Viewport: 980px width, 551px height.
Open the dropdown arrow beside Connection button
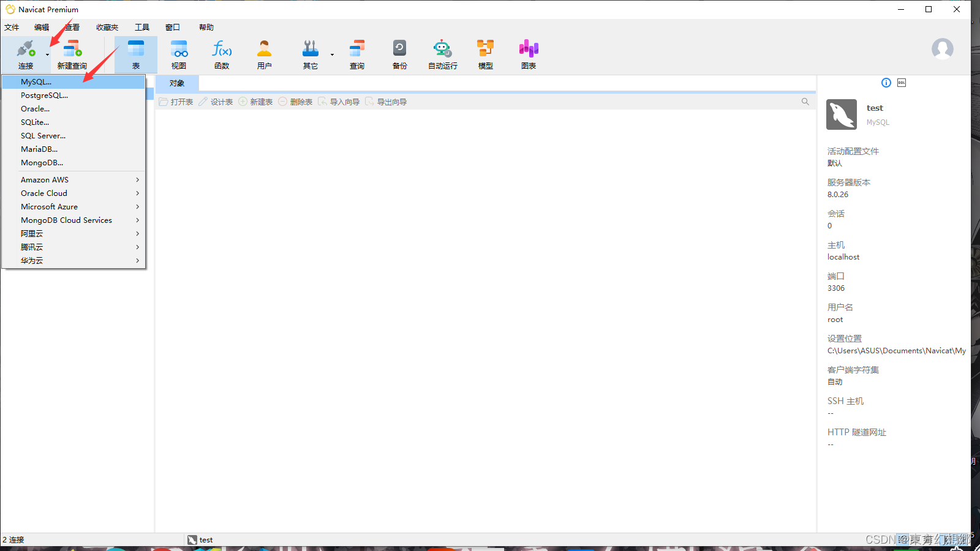[x=47, y=54]
